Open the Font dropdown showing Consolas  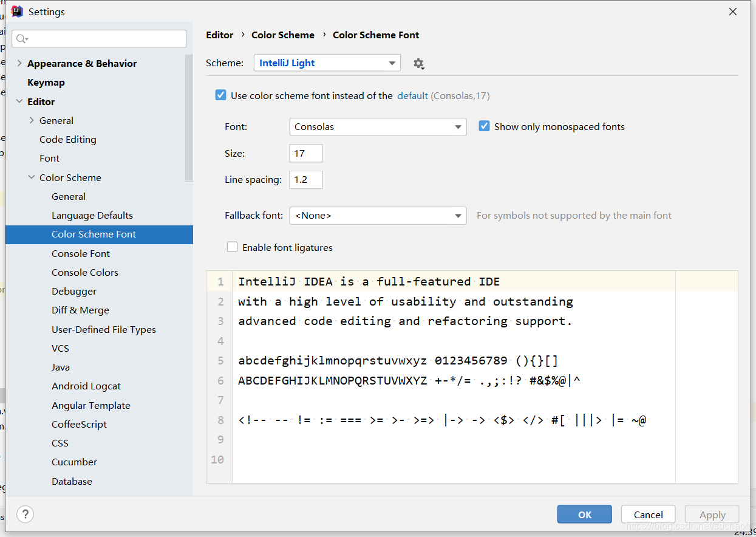coord(378,127)
